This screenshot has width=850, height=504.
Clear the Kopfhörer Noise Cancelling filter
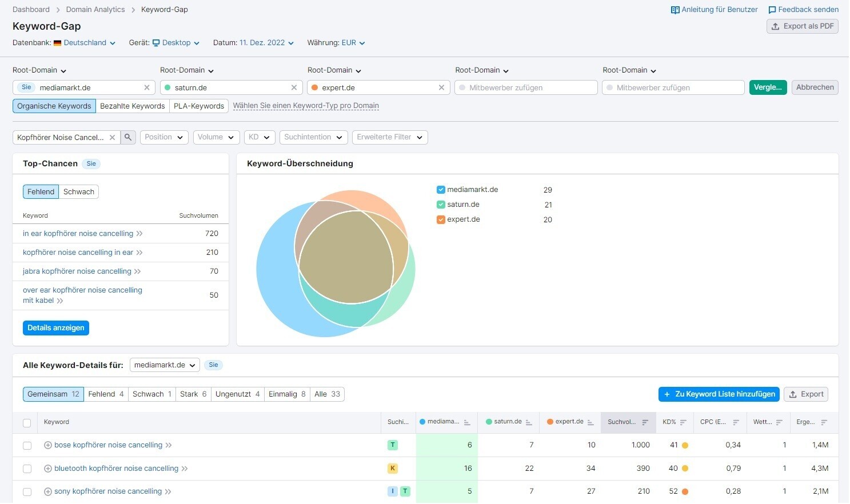pos(113,138)
